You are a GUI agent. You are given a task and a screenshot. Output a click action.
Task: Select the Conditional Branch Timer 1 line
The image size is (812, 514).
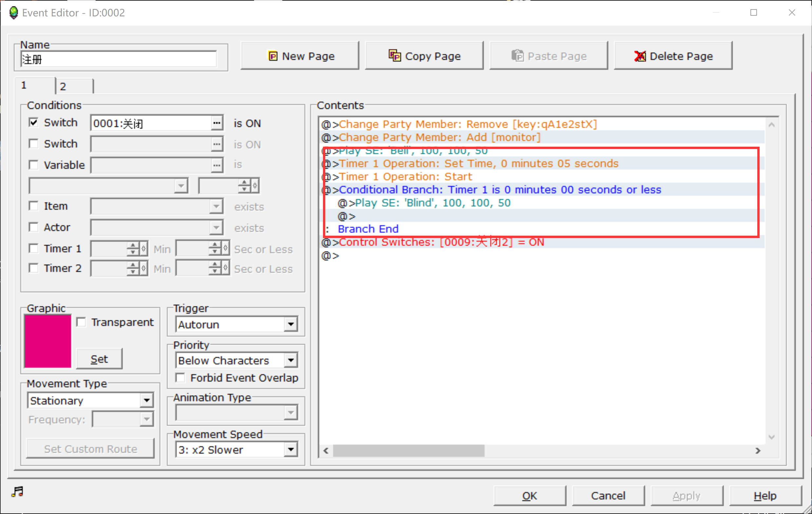coord(542,190)
